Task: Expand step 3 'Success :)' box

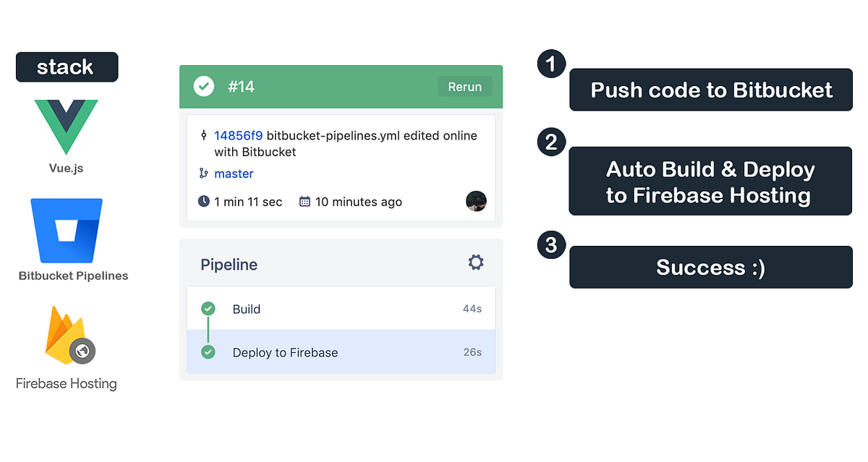Action: click(x=710, y=267)
